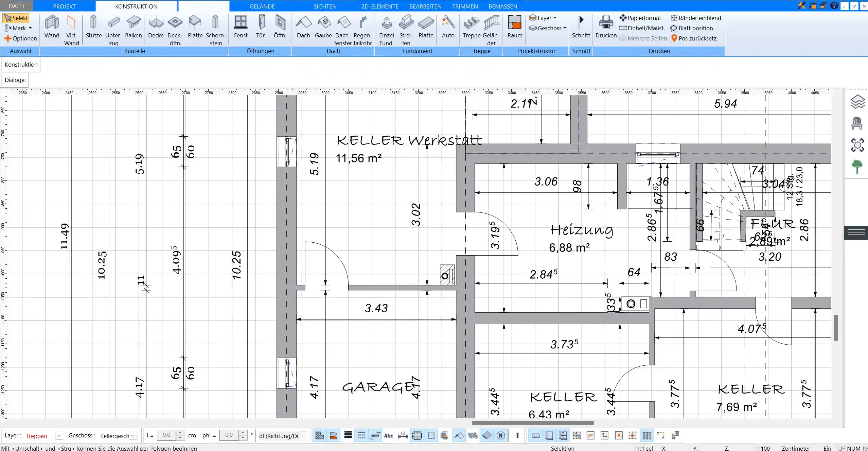Screen dimensions: 868x451
Task: Click the length l input field
Action: (x=166, y=435)
